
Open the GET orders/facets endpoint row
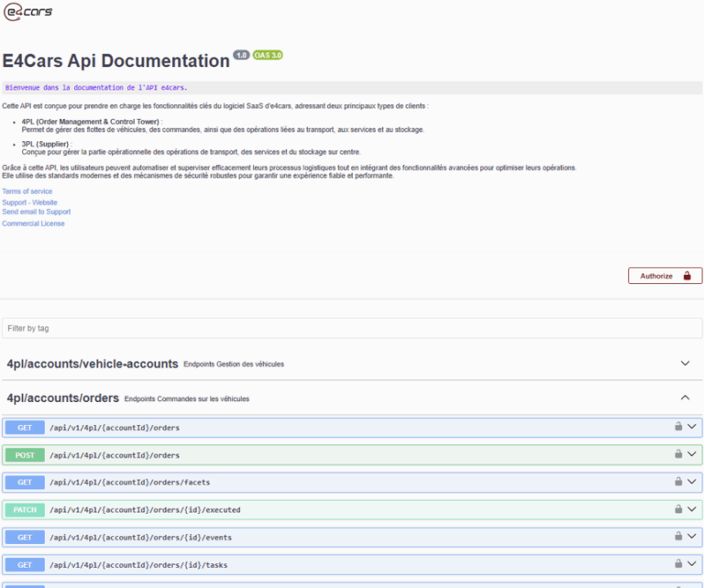point(275,482)
